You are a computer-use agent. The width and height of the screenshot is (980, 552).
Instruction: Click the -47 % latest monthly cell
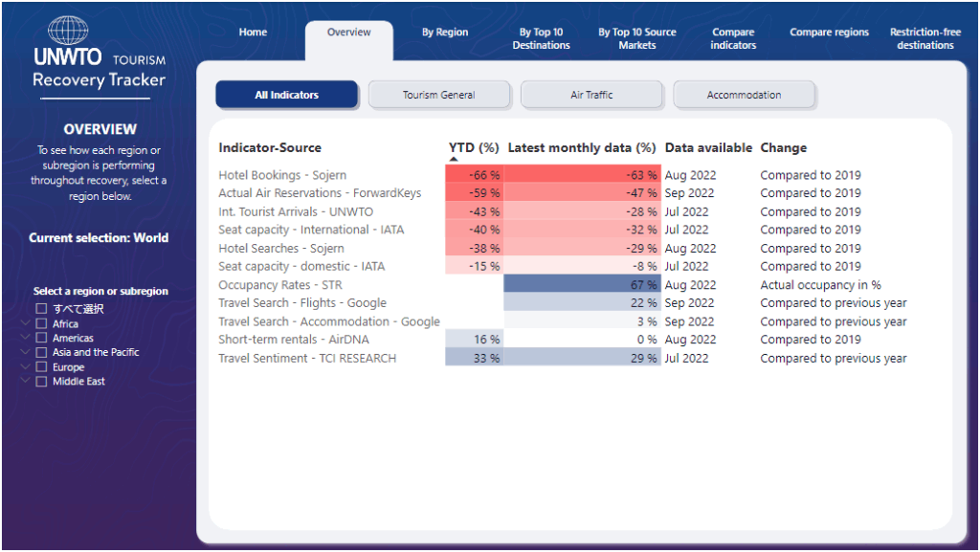(583, 193)
